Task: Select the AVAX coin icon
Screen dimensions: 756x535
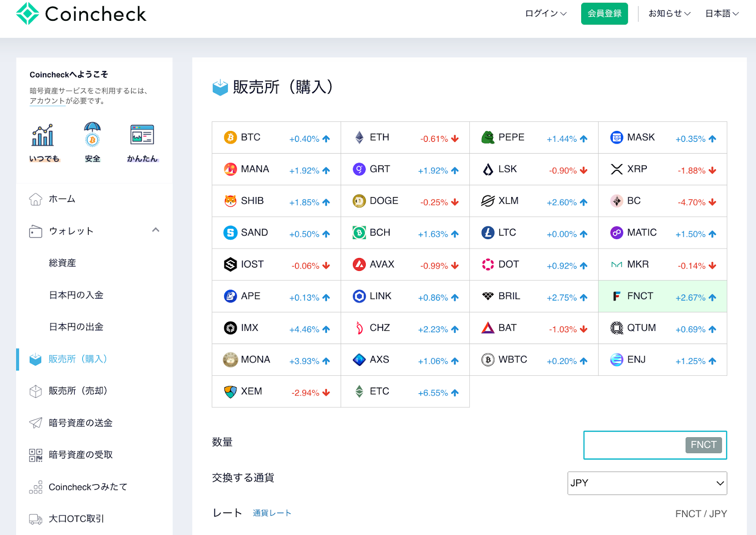Action: coord(359,264)
